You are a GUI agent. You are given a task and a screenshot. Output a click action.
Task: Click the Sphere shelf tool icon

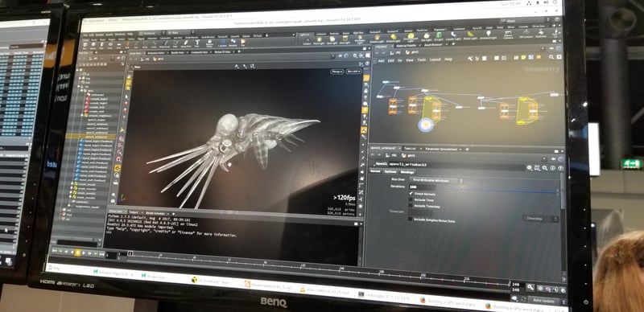(93, 44)
